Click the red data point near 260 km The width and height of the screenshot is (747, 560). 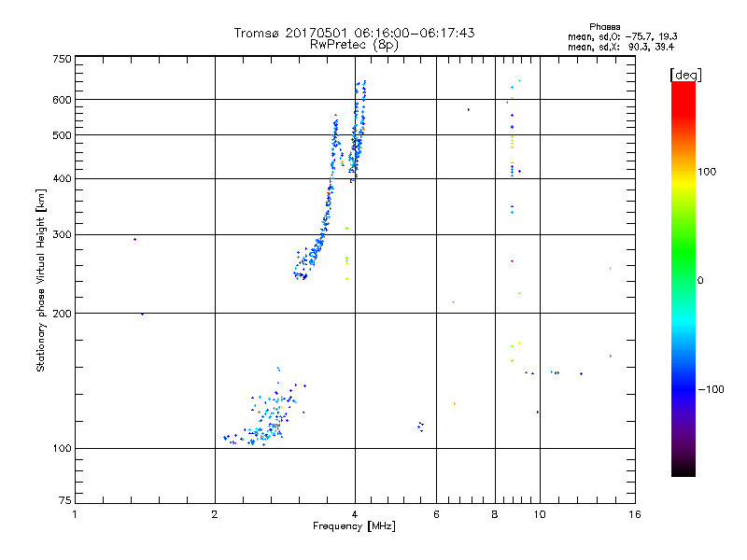[x=512, y=261]
